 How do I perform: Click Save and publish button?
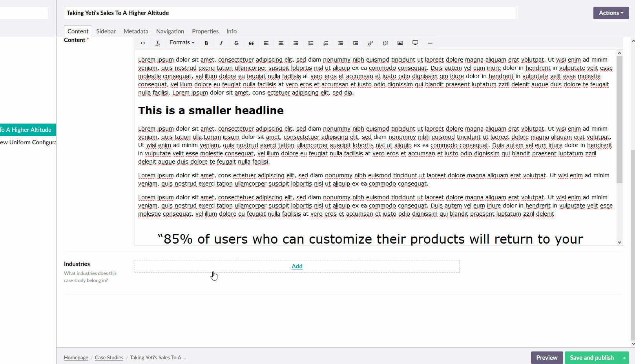(592, 358)
